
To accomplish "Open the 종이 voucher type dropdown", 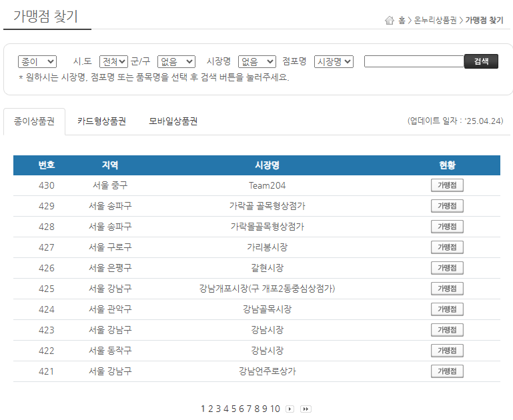I will [x=37, y=61].
